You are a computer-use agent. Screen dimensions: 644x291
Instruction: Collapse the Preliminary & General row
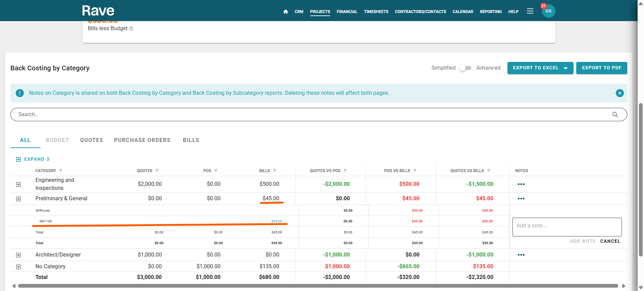pos(18,199)
